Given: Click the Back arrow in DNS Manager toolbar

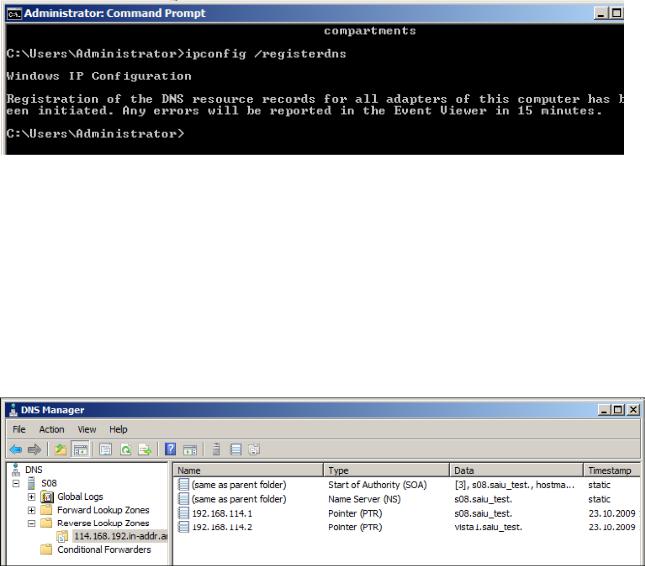Looking at the screenshot, I should [16, 449].
